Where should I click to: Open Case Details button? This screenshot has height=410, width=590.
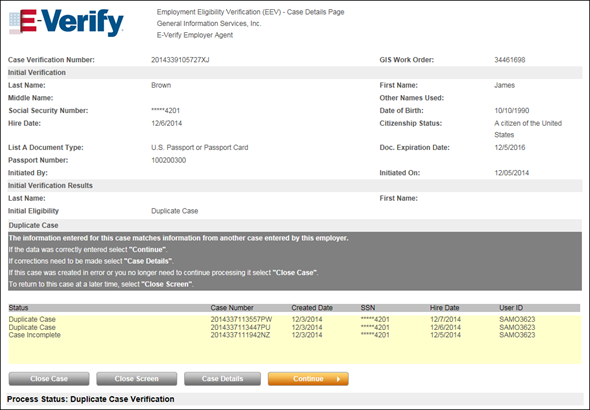(222, 379)
